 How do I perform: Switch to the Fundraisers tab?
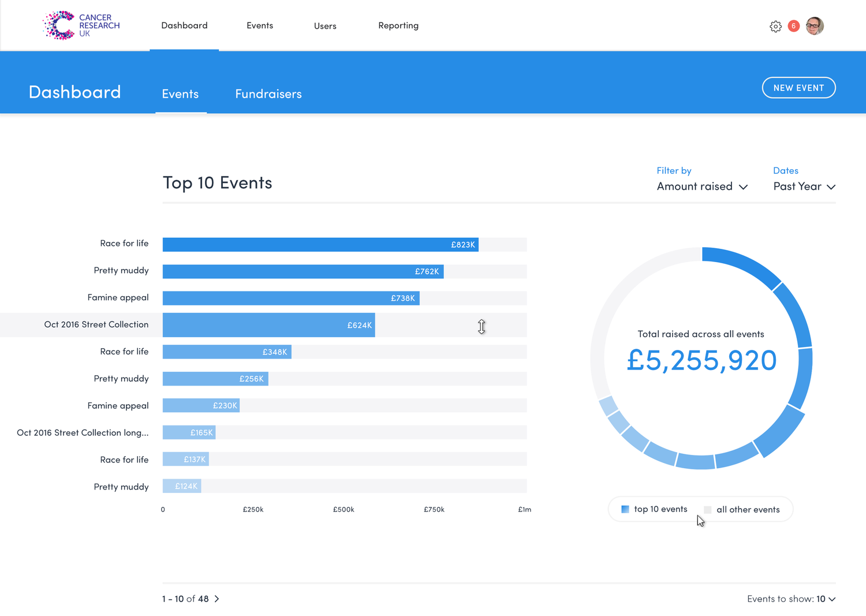tap(268, 94)
